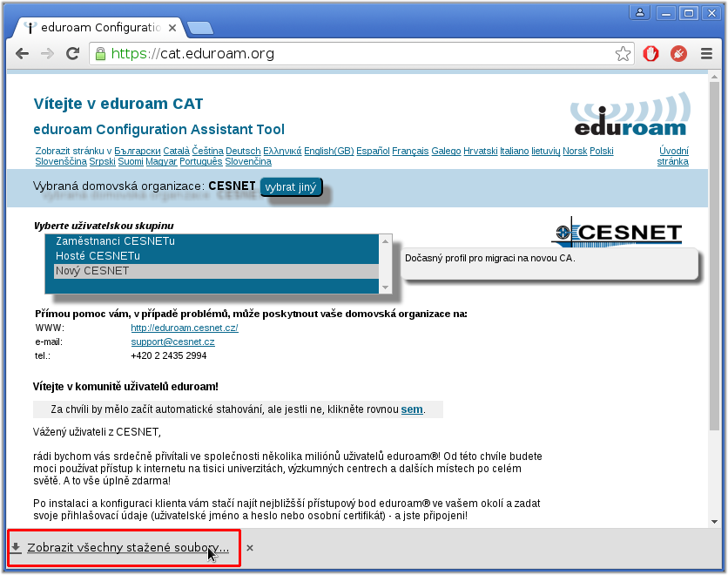Switch page language to lietuvių
The image size is (728, 575).
tap(546, 151)
